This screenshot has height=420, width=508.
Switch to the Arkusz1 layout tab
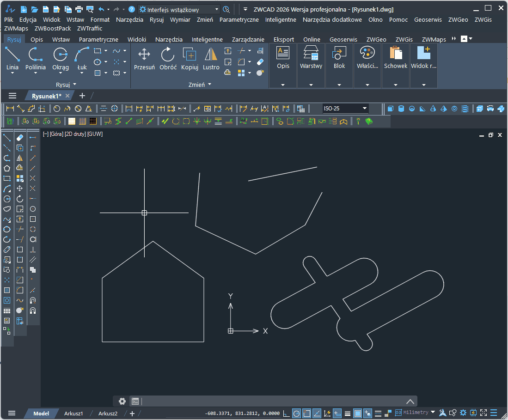(x=73, y=414)
